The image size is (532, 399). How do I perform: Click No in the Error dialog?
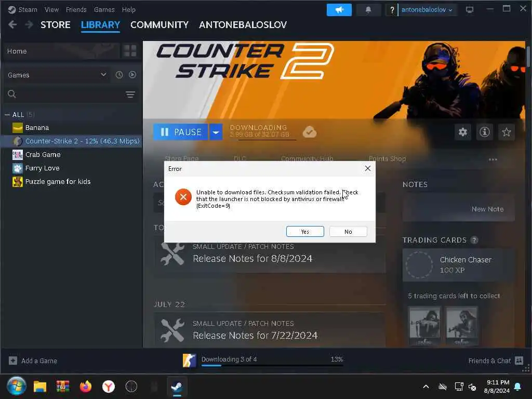click(348, 231)
